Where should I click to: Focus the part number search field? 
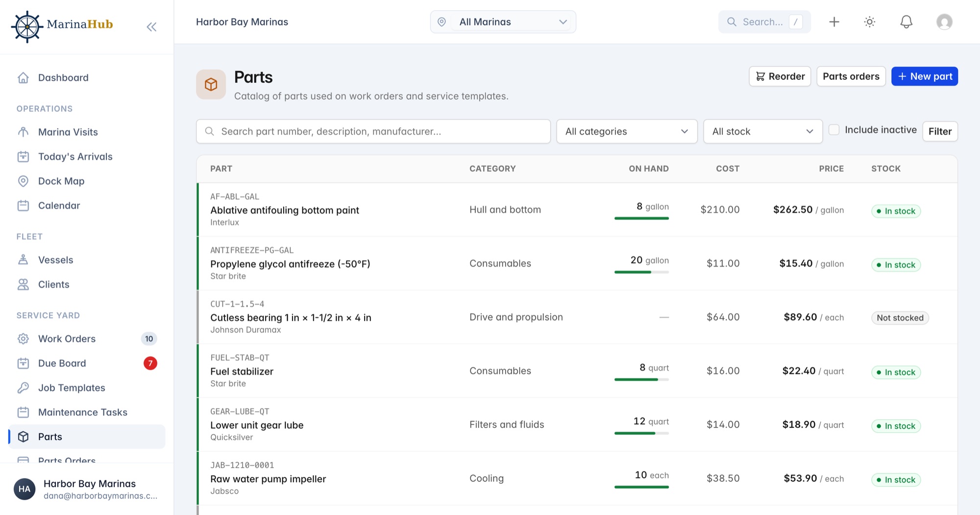373,131
